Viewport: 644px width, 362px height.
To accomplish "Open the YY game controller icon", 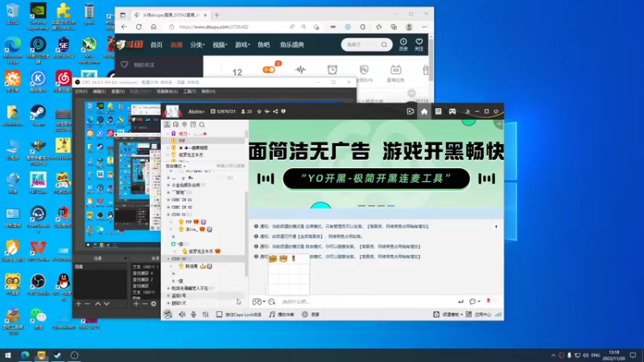I will (452, 111).
